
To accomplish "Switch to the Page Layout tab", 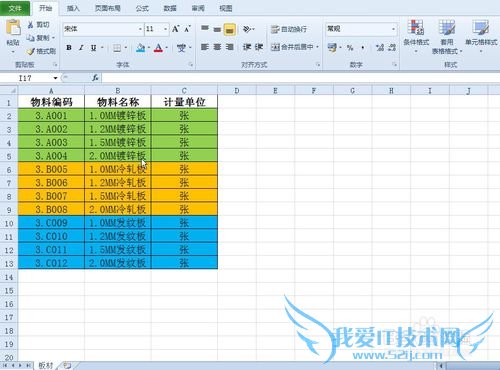I will point(107,8).
